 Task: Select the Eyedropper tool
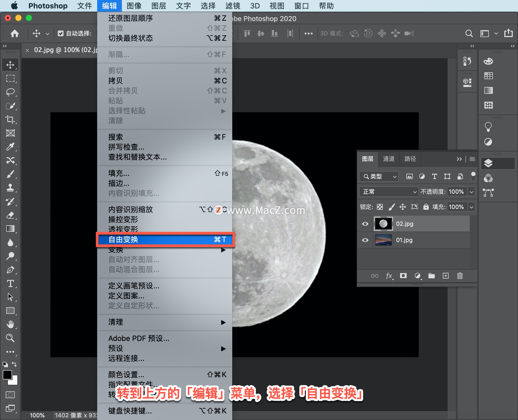click(10, 147)
